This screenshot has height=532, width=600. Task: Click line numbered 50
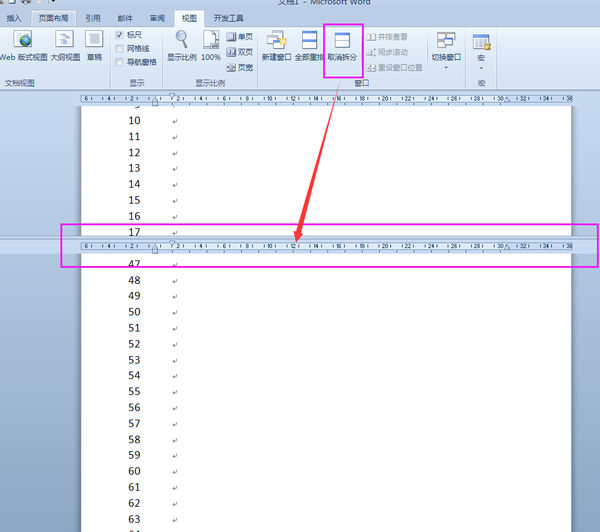tap(134, 312)
